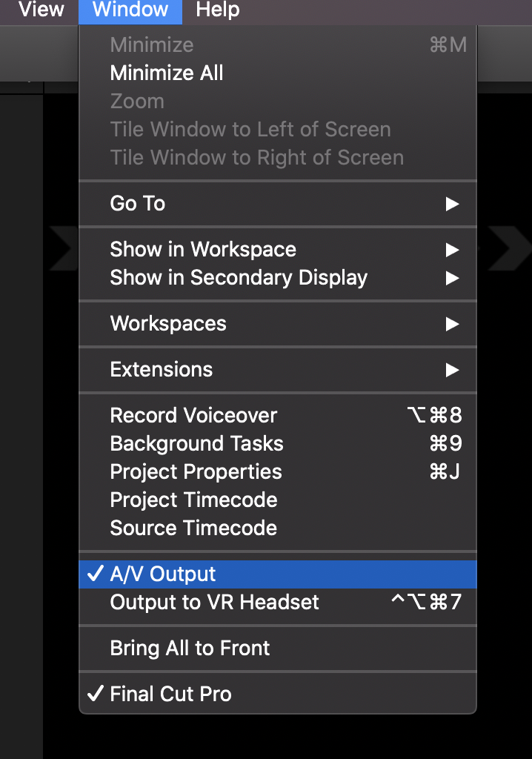Choose Minimize All
This screenshot has height=759, width=532.
tap(167, 73)
